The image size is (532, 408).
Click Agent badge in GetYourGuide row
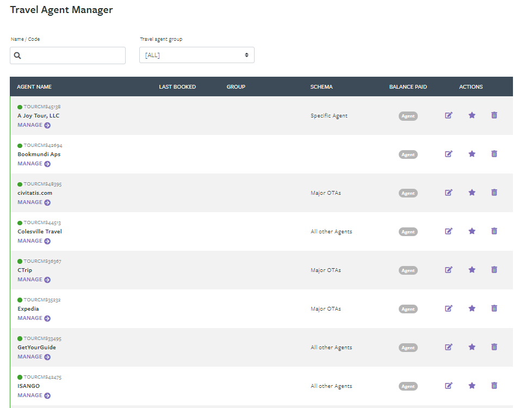point(408,348)
